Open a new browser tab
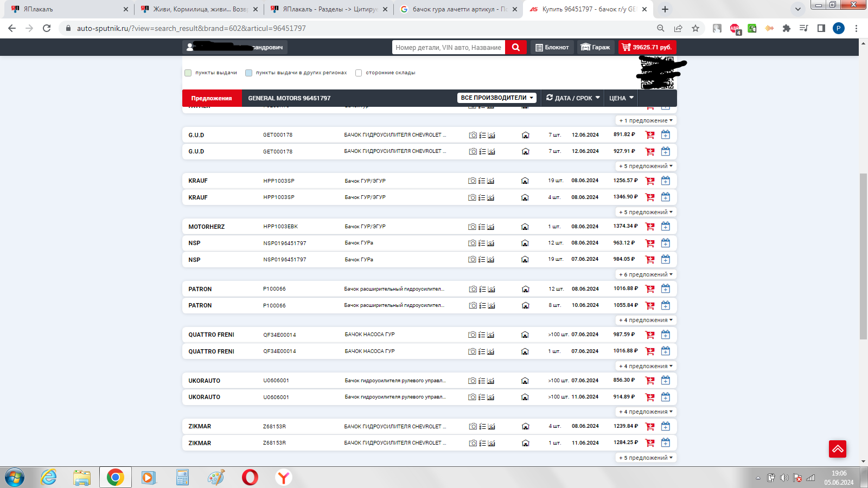The height and width of the screenshot is (488, 868). [665, 9]
